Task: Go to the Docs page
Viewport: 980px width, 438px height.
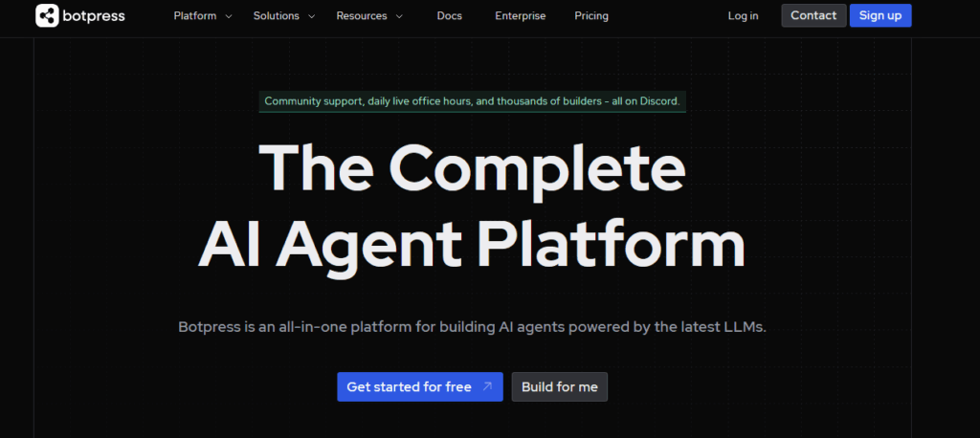Action: click(449, 16)
